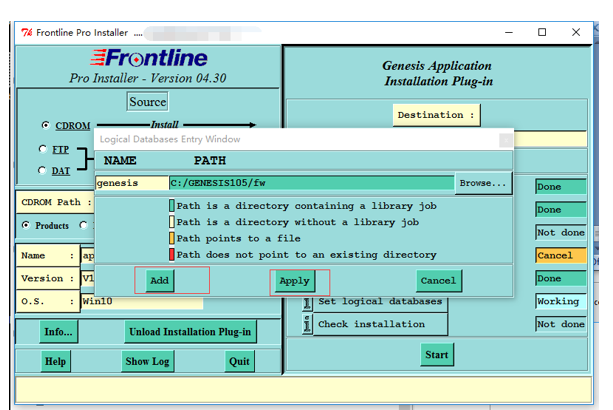Select the Set logical databases step
Viewport: 613px width, 410px height.
click(380, 301)
